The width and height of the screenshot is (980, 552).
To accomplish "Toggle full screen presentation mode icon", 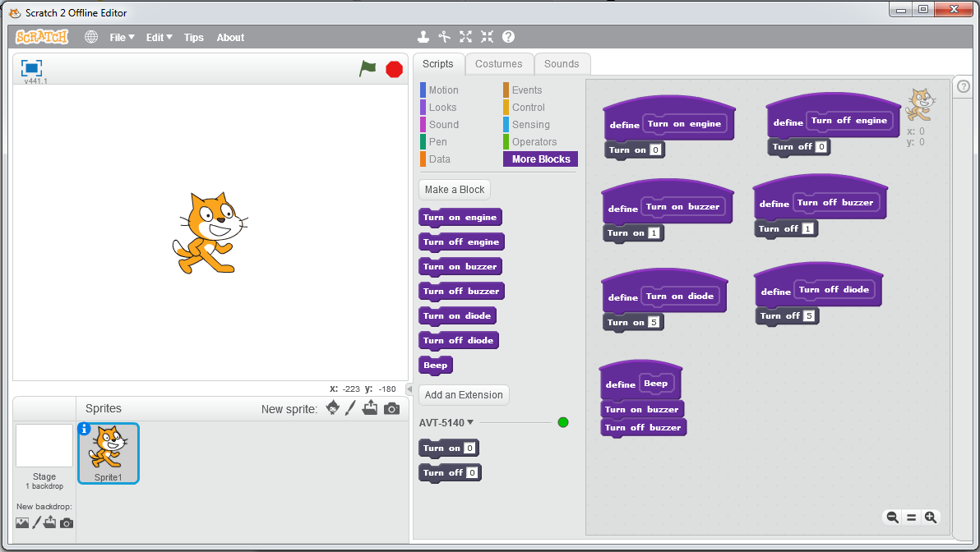I will pos(31,67).
